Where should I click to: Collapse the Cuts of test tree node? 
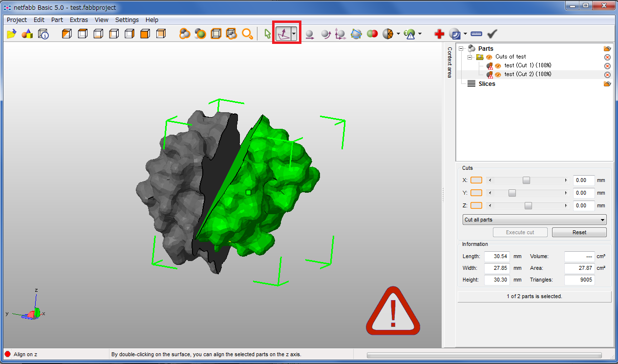pyautogui.click(x=470, y=57)
